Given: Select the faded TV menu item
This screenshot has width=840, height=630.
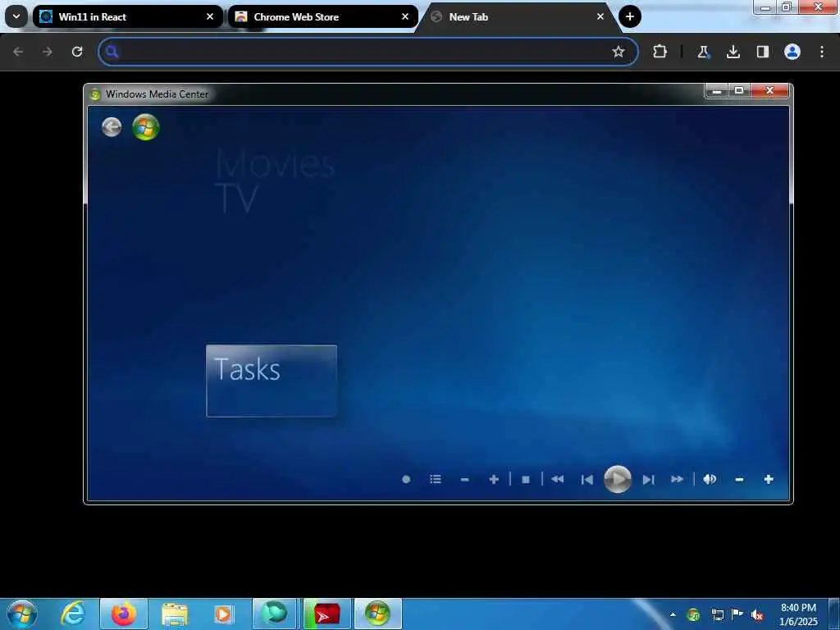Looking at the screenshot, I should (236, 199).
